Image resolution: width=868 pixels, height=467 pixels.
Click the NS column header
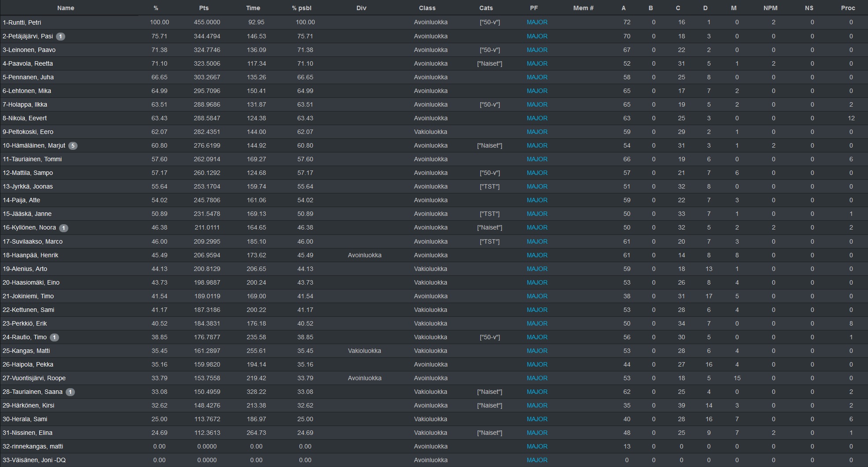click(x=809, y=8)
